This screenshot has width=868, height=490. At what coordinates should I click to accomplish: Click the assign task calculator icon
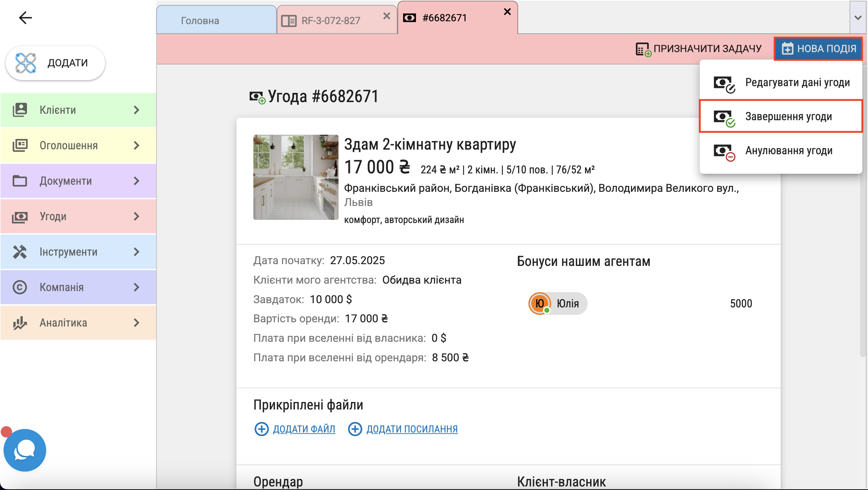(x=643, y=49)
